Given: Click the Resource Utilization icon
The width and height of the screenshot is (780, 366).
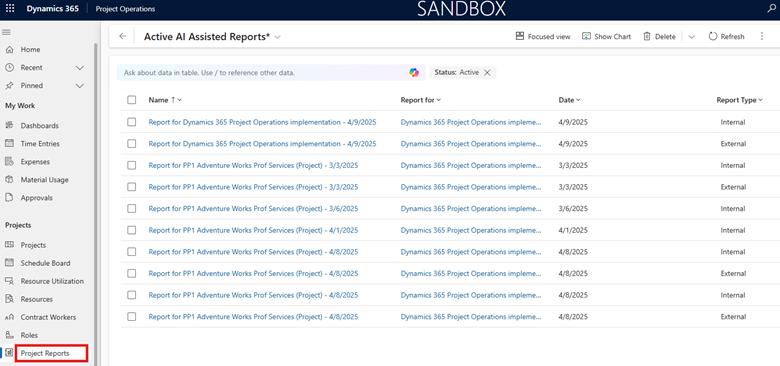Looking at the screenshot, I should [x=9, y=281].
